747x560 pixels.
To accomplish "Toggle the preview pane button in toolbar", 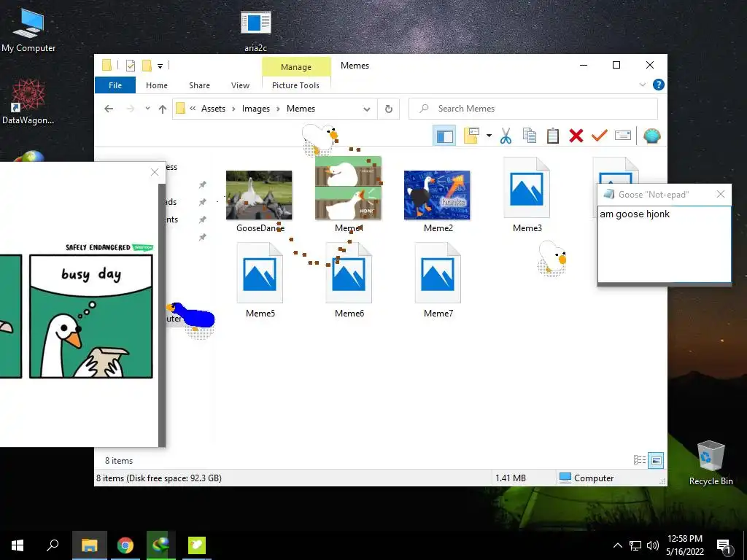I will pos(444,136).
